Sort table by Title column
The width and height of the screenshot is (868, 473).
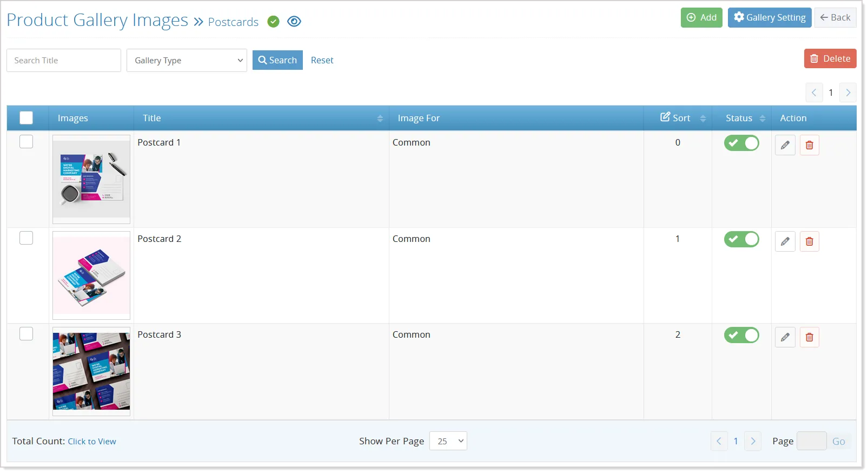pos(380,119)
